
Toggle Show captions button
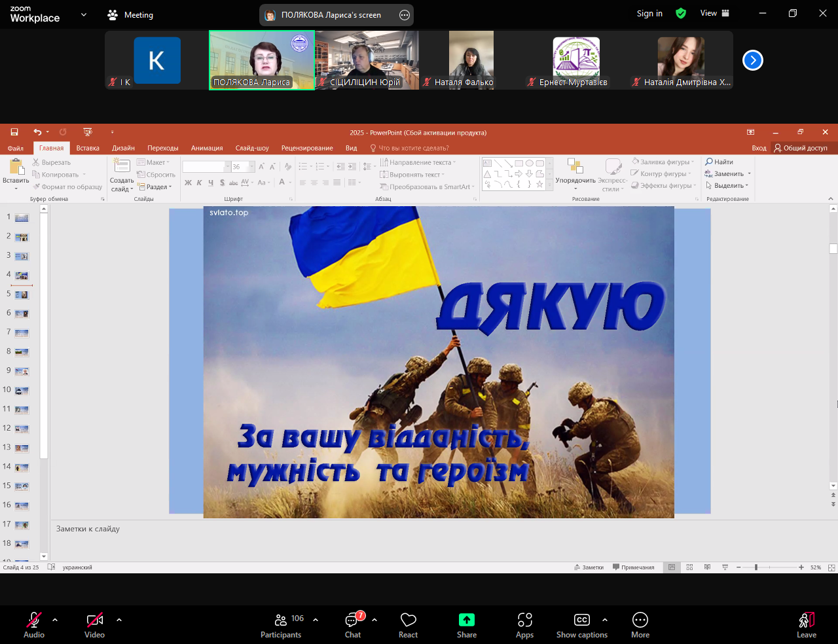pyautogui.click(x=581, y=620)
